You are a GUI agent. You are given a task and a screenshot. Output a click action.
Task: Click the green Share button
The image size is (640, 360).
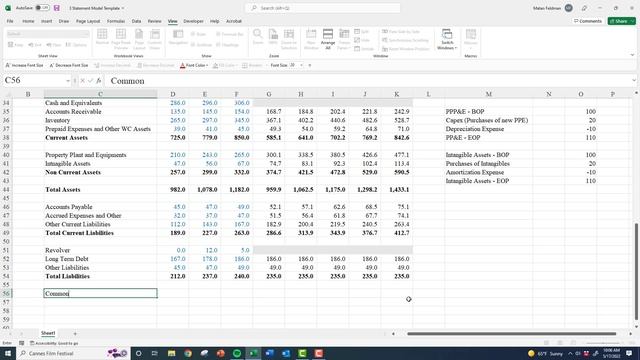coord(622,21)
